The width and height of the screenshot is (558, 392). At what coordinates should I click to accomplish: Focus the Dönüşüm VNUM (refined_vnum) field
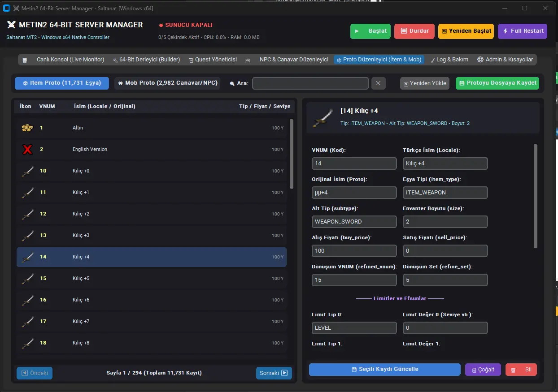click(x=354, y=280)
